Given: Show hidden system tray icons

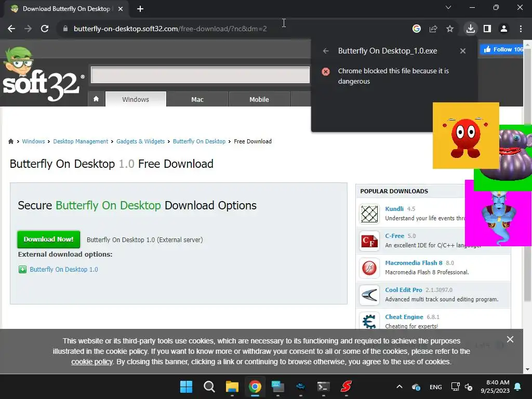Looking at the screenshot, I should tap(400, 387).
